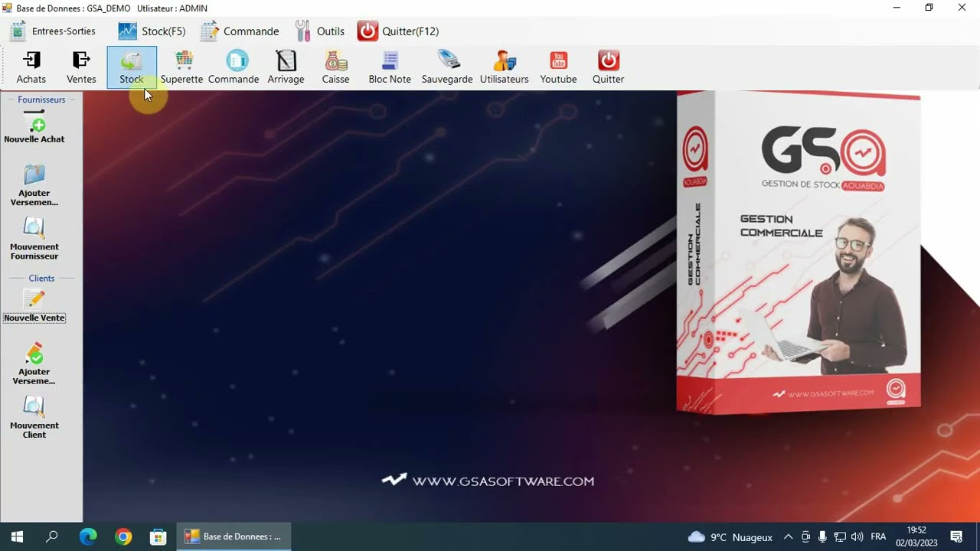Open the volume control in tray

857,537
